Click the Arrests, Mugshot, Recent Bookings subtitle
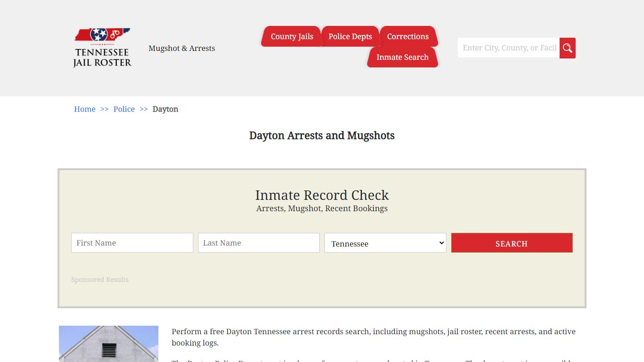Screen dimensions: 644x362 point(322,208)
